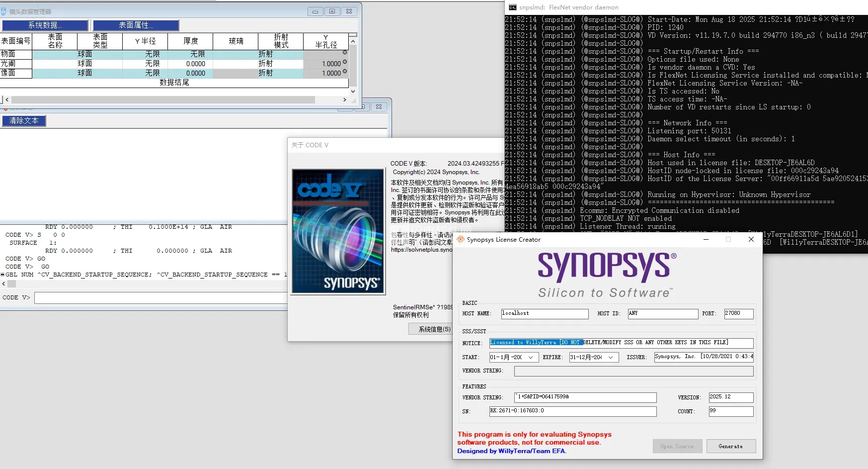
Task: Restore the lens data manager window
Action: pyautogui.click(x=332, y=11)
